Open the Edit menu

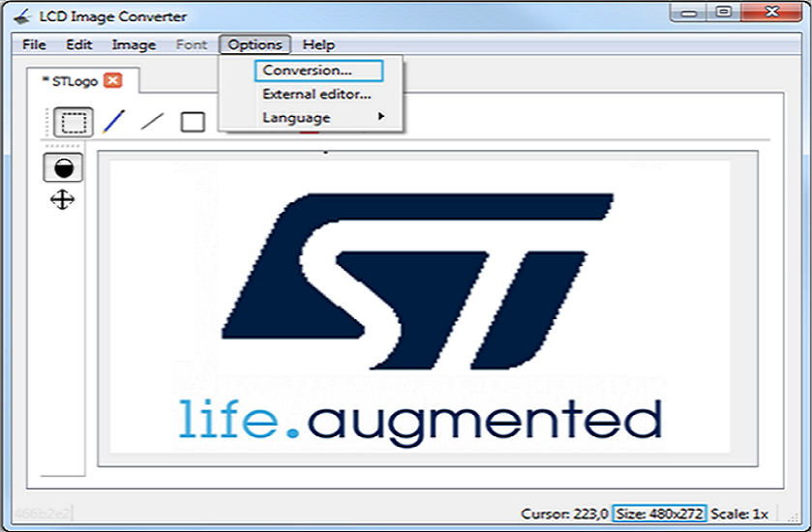click(x=79, y=44)
